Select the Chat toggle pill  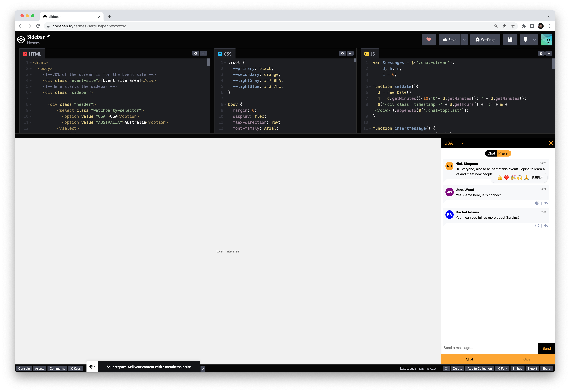click(x=491, y=153)
